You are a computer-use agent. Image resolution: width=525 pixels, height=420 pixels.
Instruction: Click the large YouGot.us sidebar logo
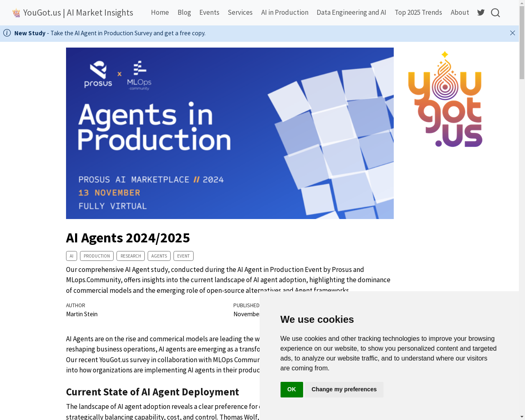(x=445, y=99)
